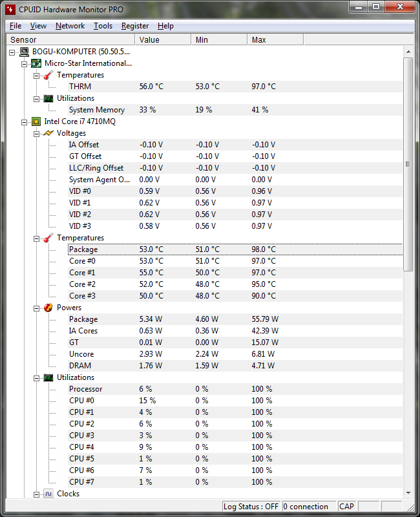This screenshot has width=420, height=517.
Task: Click the Intel Core i7 processor icon
Action: [36, 121]
